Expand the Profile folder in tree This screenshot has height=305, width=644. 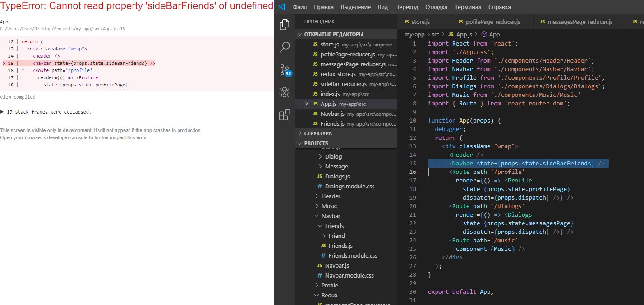tap(329, 285)
